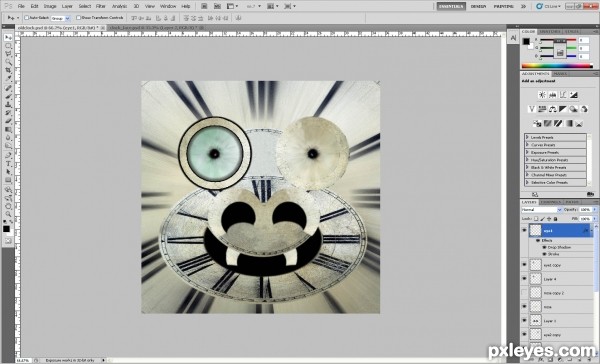Open the layer Opacity slider arrow
The height and width of the screenshot is (364, 600).
[594, 210]
